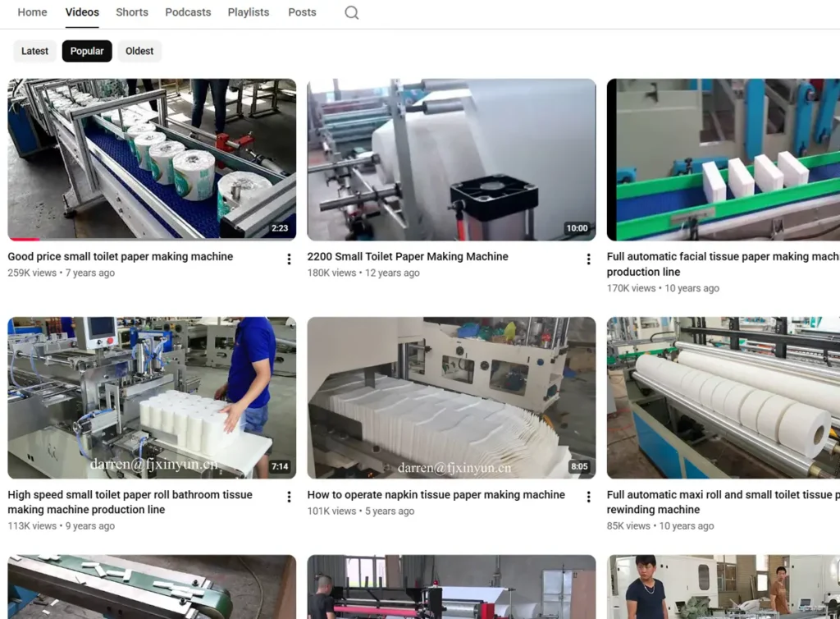Play bottom-row thumbnail with green conveyor belt
Viewport: 840px width, 619px height.
click(152, 587)
